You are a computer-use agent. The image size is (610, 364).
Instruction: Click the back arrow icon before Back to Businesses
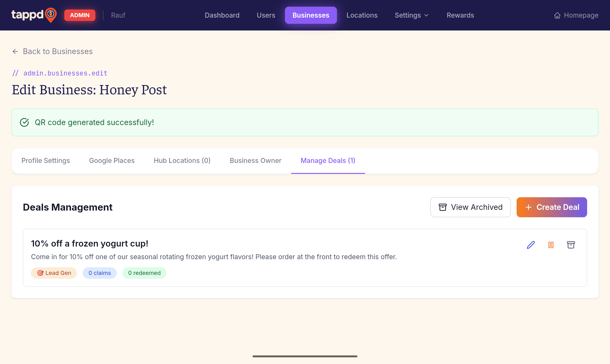(x=15, y=51)
